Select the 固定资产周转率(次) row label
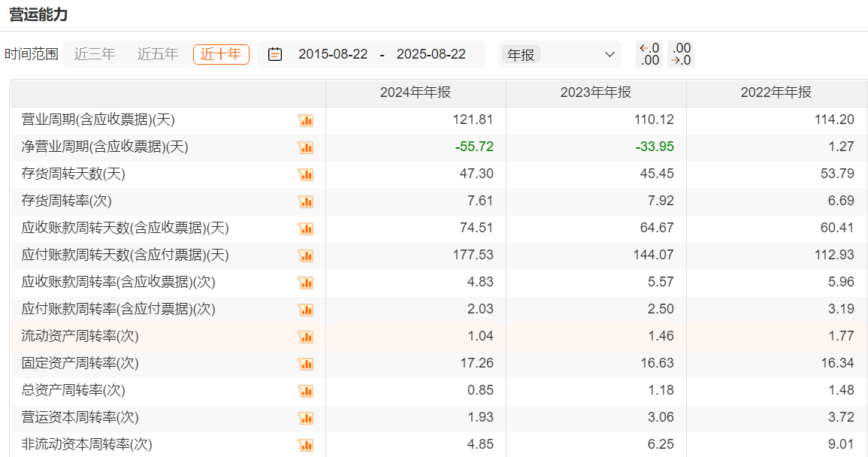The width and height of the screenshot is (868, 457). point(80,363)
